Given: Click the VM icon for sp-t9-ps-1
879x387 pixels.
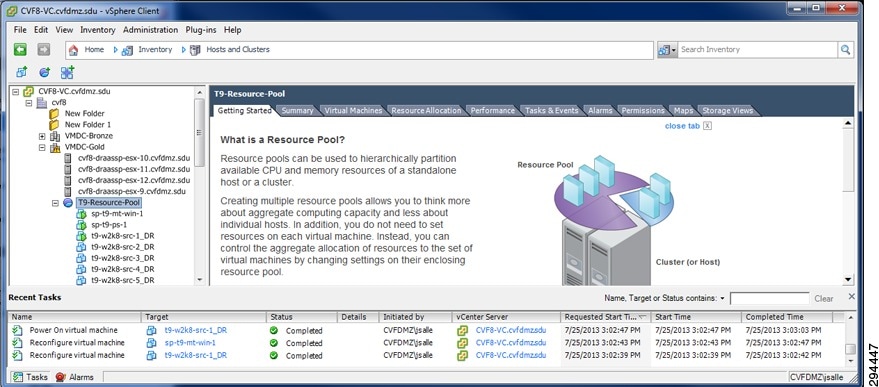Looking at the screenshot, I should pos(81,225).
